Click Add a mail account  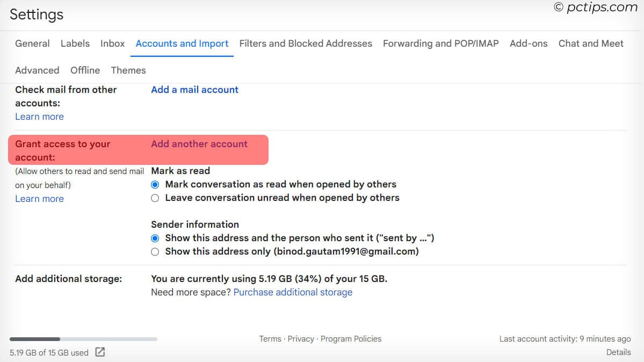(194, 90)
